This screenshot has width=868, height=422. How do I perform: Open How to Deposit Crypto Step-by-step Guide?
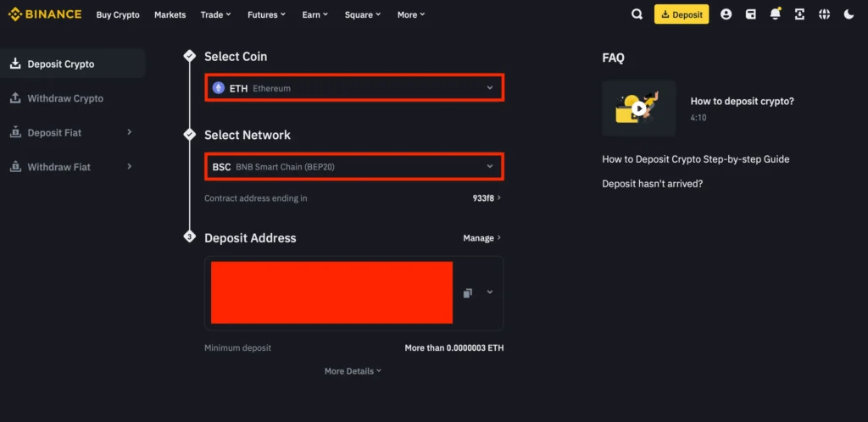(696, 159)
